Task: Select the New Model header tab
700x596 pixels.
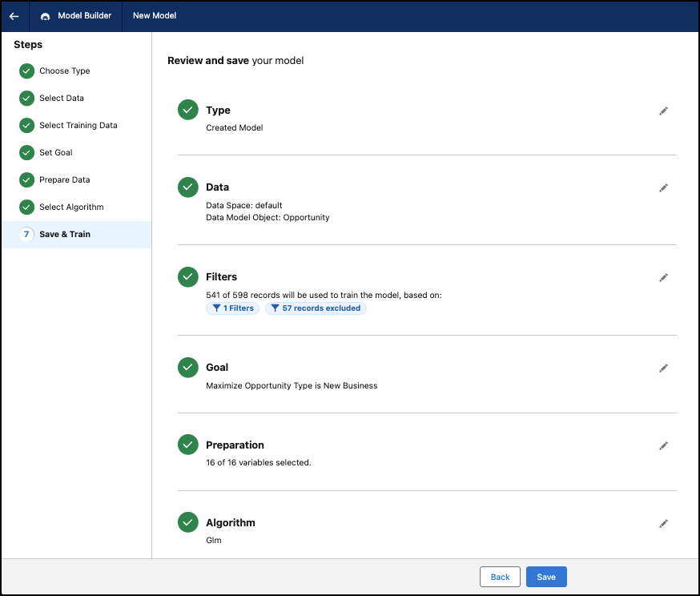Action: click(155, 16)
